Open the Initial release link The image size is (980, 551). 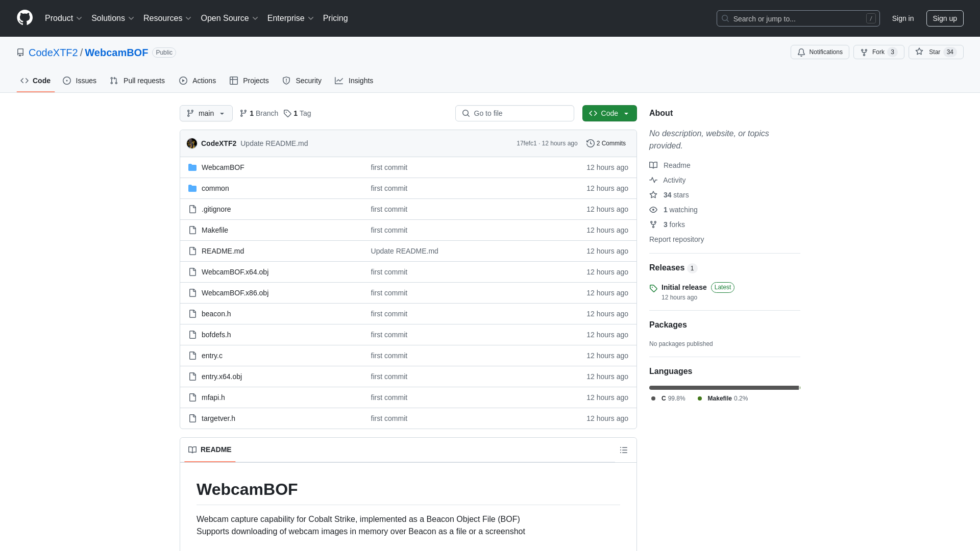(x=684, y=287)
